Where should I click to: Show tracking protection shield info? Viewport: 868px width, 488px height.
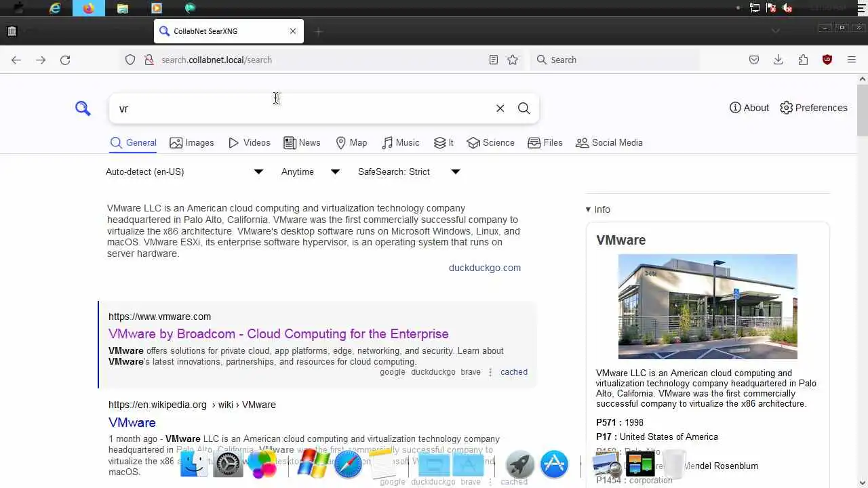coord(130,60)
